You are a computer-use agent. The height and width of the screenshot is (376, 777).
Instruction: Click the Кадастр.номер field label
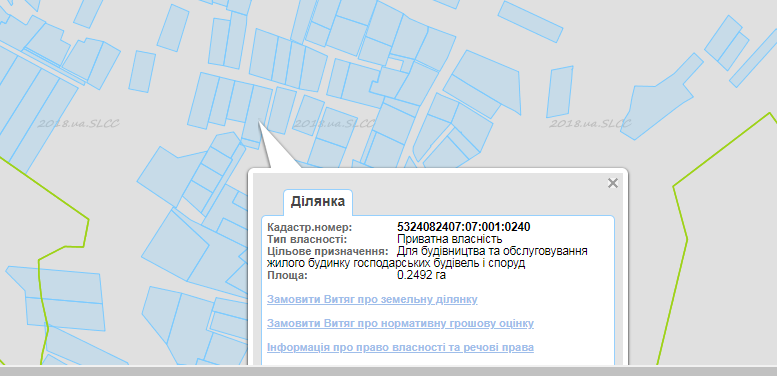coord(309,227)
